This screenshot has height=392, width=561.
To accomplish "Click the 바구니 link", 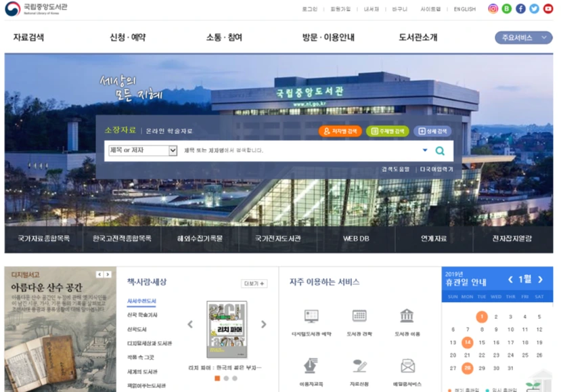I will [x=400, y=9].
